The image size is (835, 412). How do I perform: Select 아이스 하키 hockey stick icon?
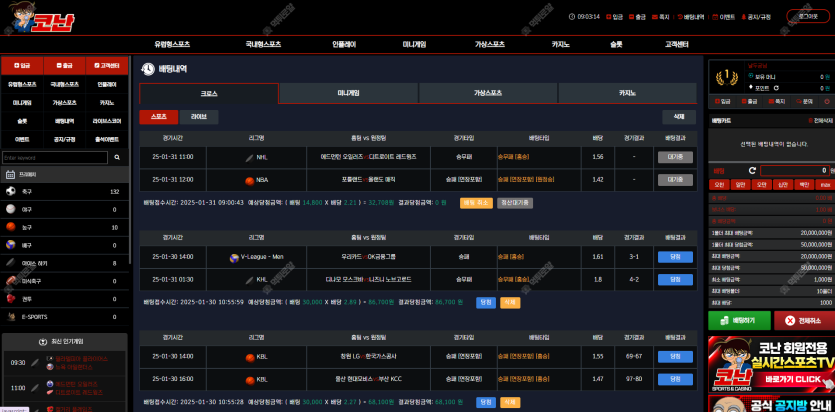coord(11,263)
